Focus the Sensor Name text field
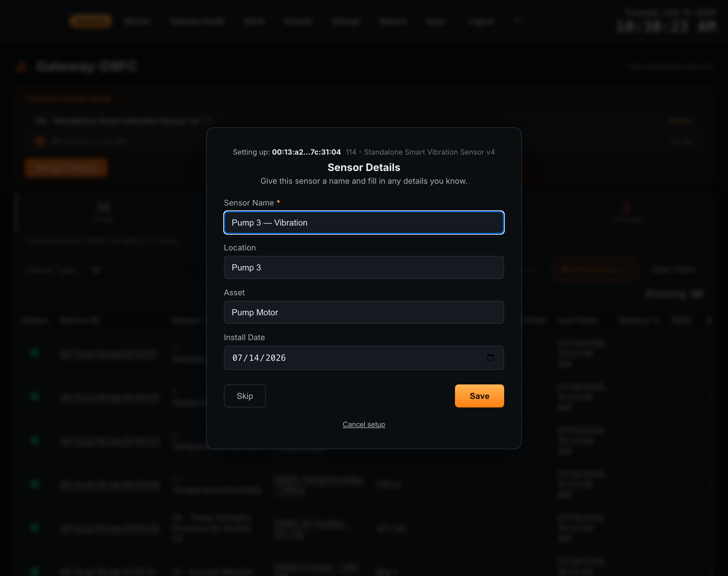728x576 pixels. tap(364, 223)
